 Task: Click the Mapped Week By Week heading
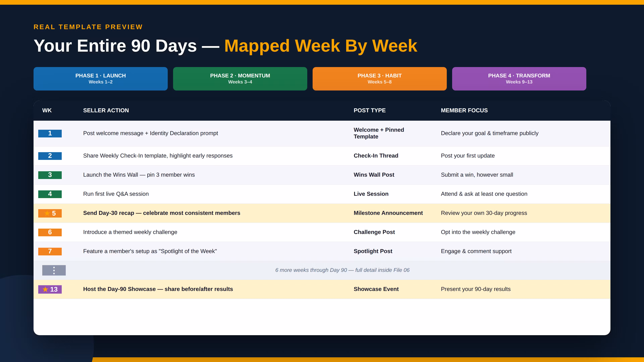tap(321, 46)
